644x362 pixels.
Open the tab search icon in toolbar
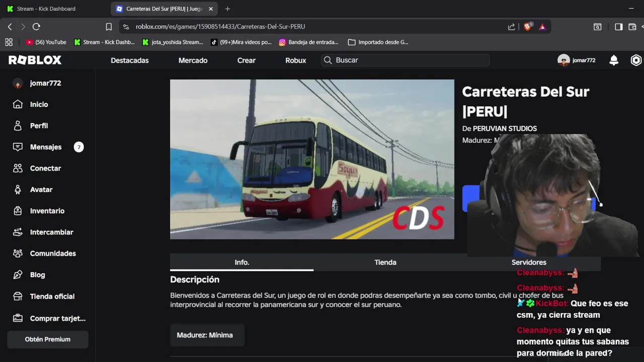tap(598, 27)
